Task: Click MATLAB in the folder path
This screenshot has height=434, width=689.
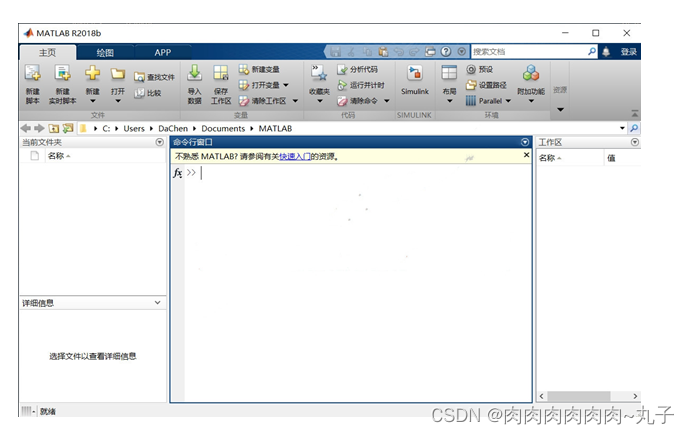Action: (x=275, y=128)
